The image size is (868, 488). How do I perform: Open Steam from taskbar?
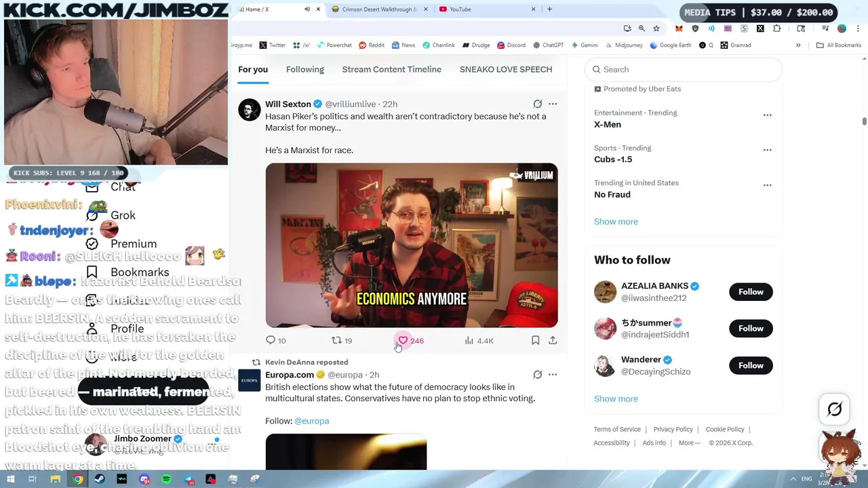(x=100, y=479)
